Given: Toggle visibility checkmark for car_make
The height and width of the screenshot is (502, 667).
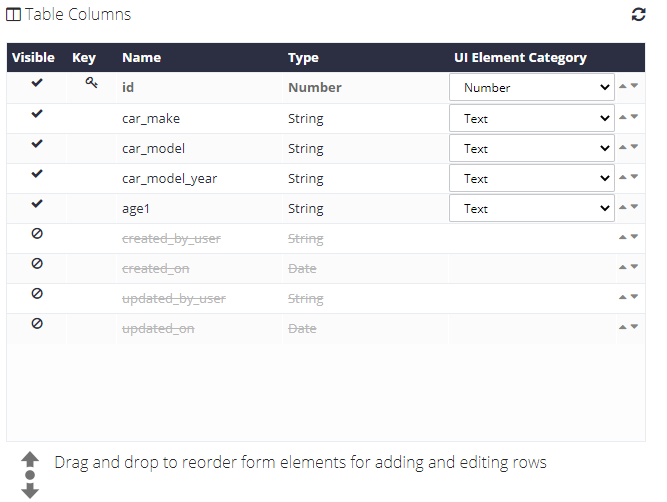Looking at the screenshot, I should (37, 114).
